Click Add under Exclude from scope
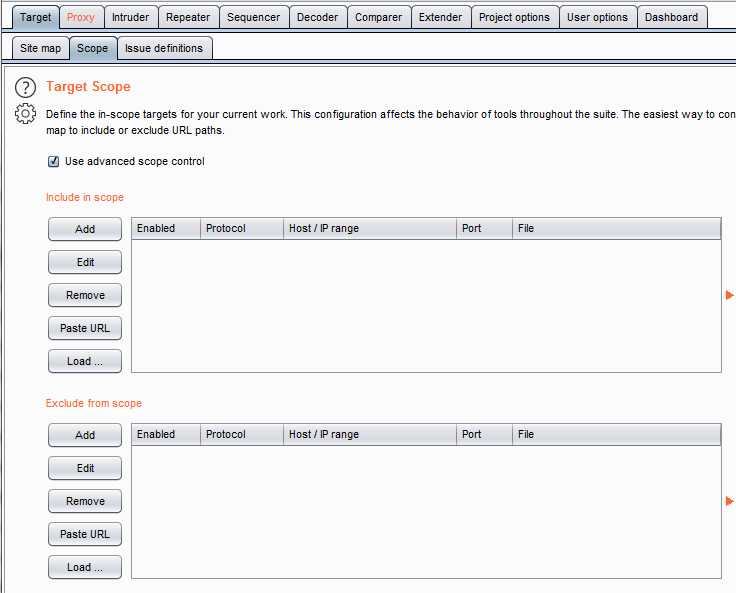The width and height of the screenshot is (736, 593). point(85,435)
